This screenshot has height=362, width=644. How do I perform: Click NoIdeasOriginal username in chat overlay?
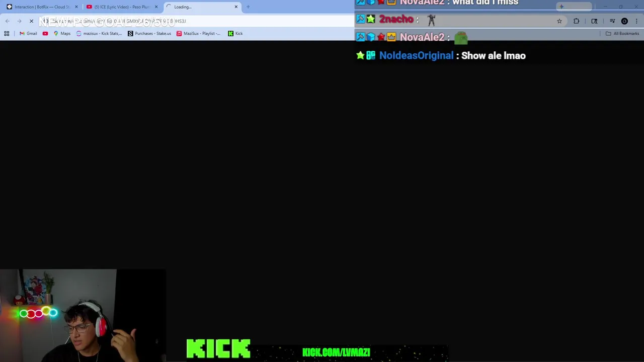[416, 56]
